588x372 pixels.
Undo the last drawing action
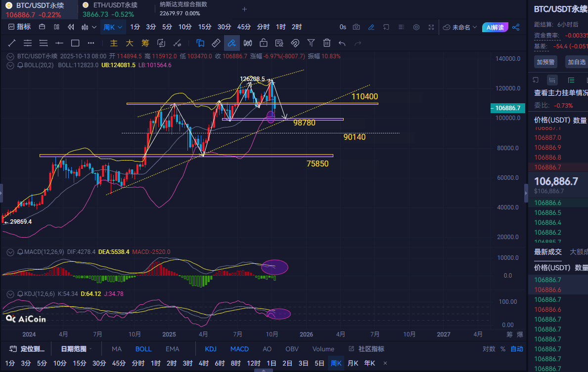coord(342,43)
